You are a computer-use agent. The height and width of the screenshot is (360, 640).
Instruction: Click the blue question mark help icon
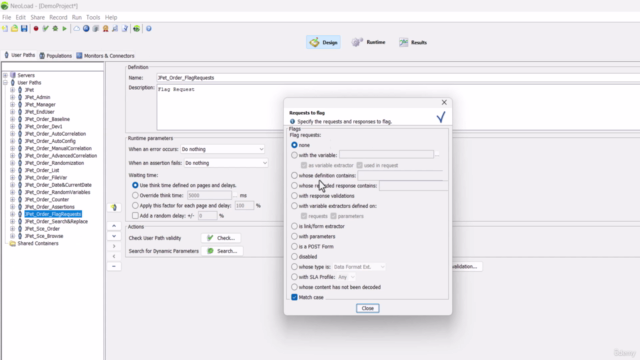pyautogui.click(x=149, y=29)
